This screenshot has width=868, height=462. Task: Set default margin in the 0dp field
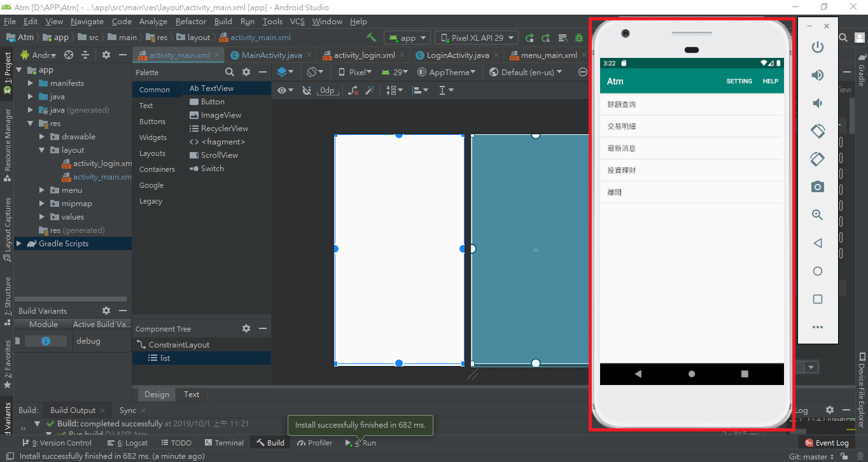coord(327,90)
